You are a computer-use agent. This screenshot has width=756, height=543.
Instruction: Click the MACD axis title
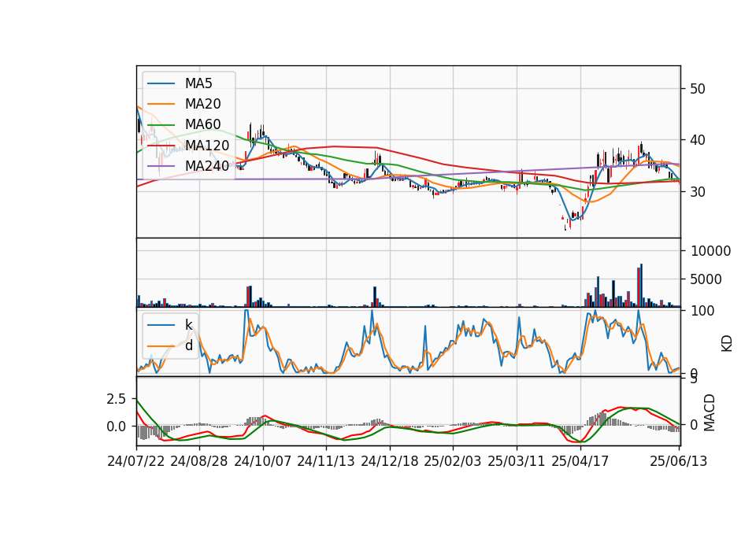coord(710,412)
